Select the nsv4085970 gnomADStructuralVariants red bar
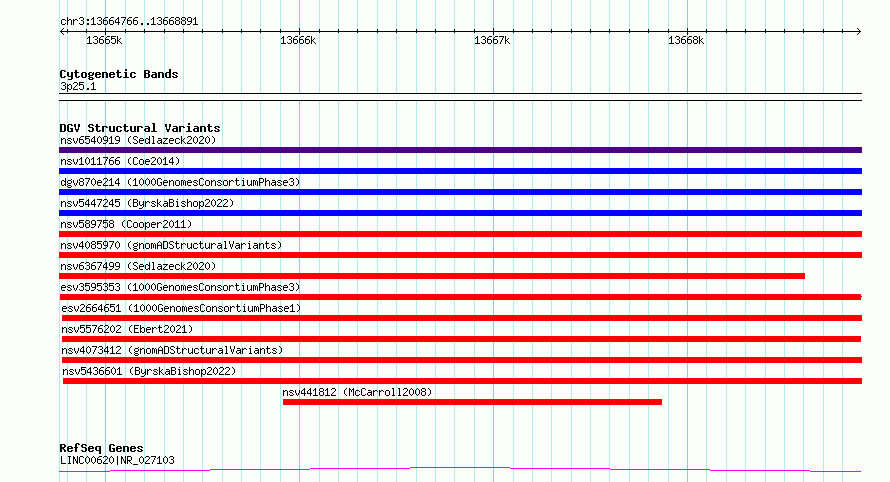890x482 pixels. (460, 255)
